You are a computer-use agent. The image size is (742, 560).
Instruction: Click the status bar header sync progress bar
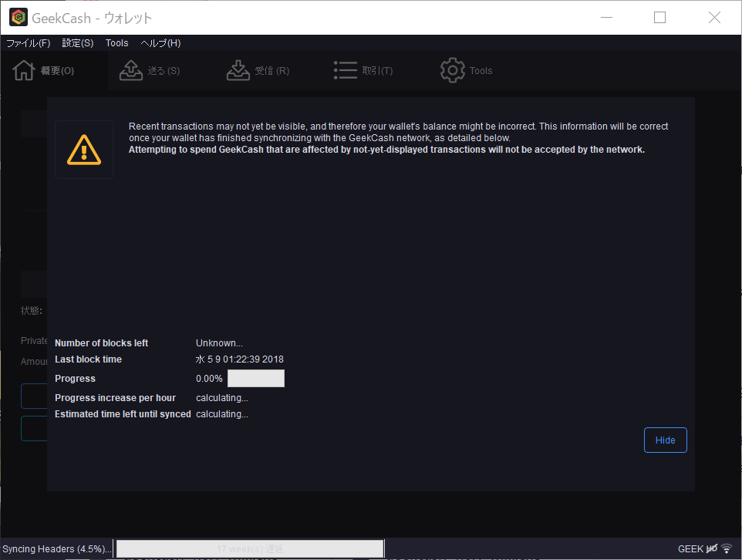[250, 548]
